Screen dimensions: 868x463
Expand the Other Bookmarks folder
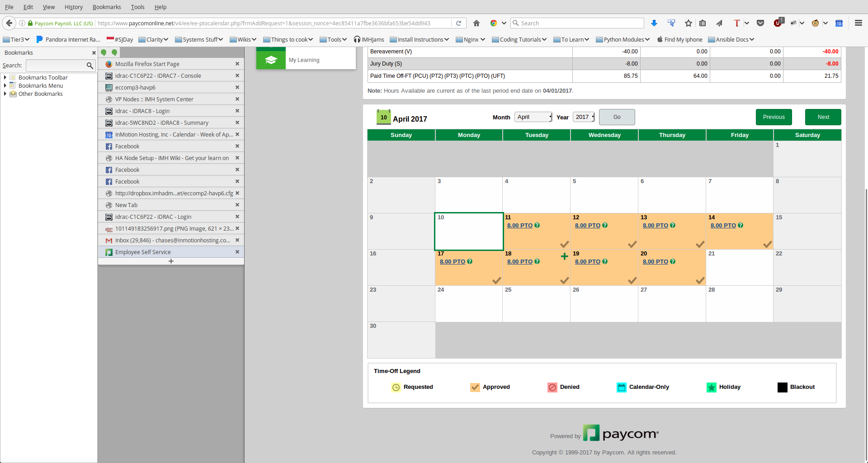[5, 94]
